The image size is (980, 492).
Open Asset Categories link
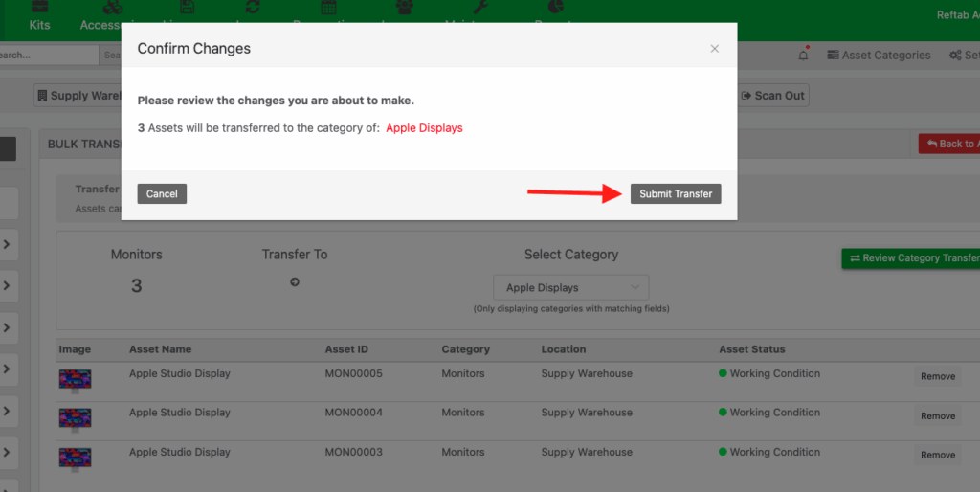(x=879, y=55)
